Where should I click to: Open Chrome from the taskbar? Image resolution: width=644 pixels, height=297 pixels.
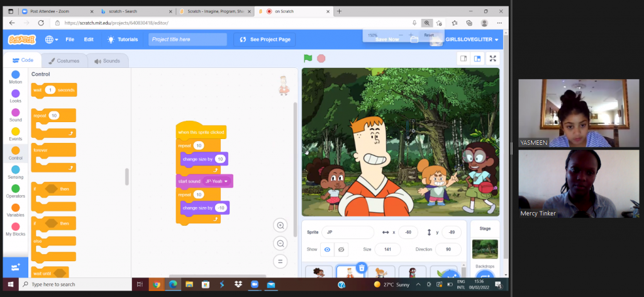pyautogui.click(x=157, y=284)
